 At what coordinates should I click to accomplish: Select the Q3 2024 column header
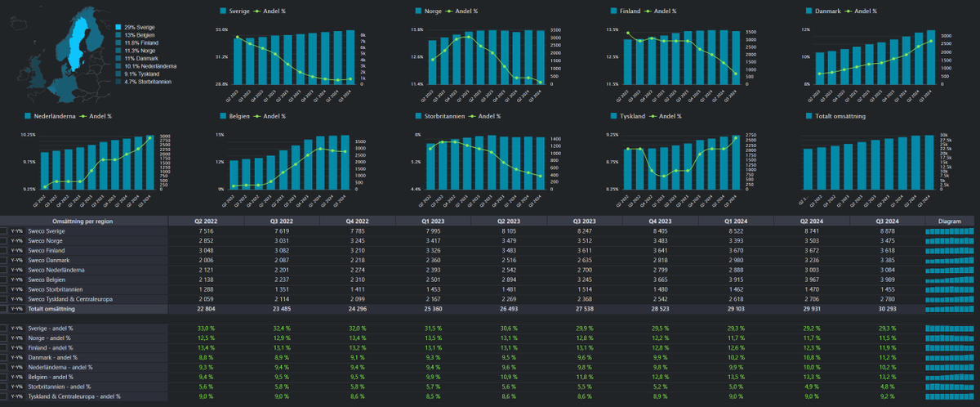(x=887, y=221)
